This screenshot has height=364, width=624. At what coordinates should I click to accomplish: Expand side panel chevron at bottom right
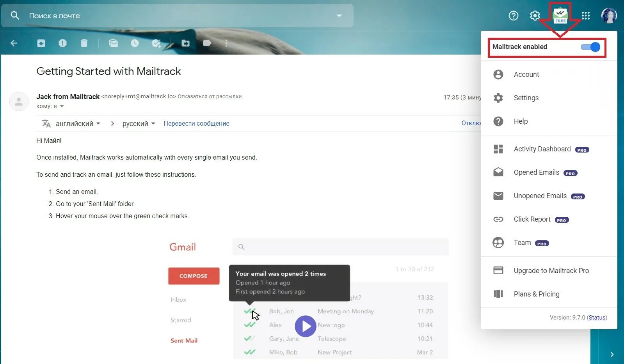point(612,354)
